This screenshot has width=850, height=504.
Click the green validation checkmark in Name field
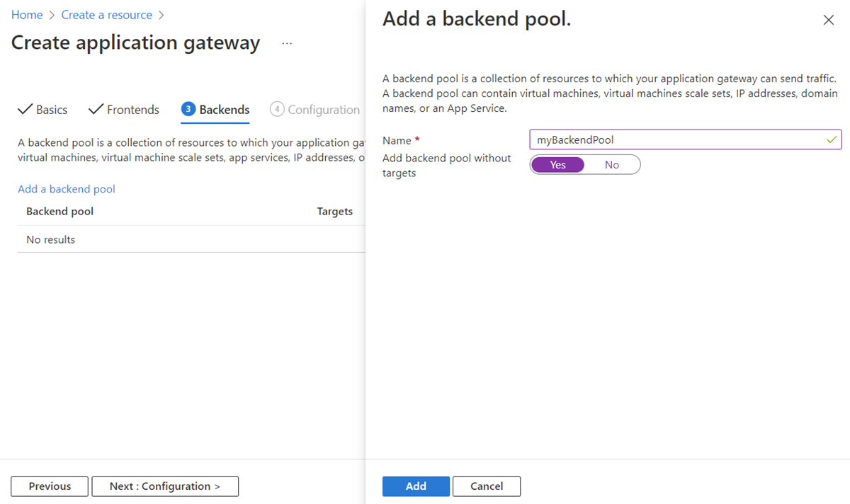(832, 140)
